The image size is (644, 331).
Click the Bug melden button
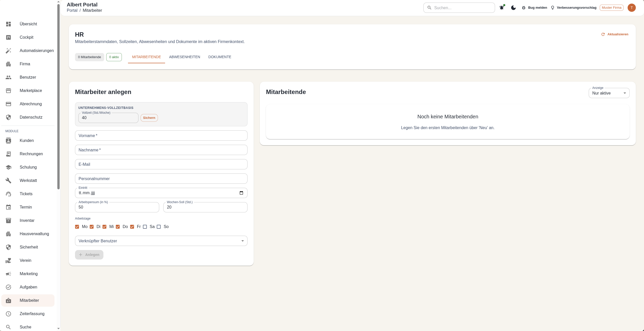click(x=534, y=8)
